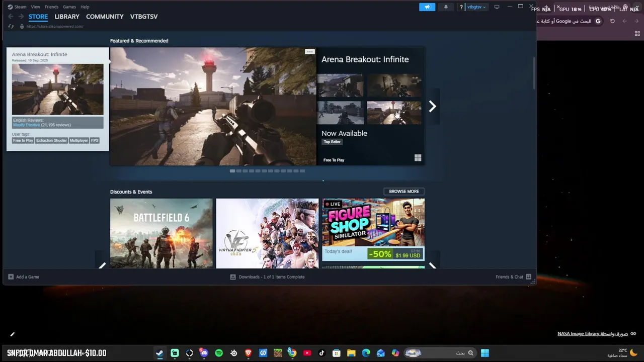Open the Steam notifications bell
Image resolution: width=644 pixels, height=362 pixels.
pos(446,7)
